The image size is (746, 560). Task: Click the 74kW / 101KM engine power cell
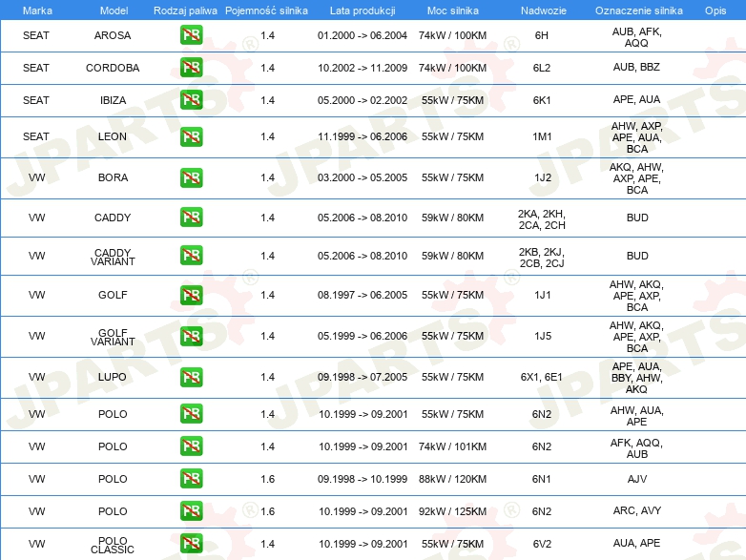coord(452,446)
